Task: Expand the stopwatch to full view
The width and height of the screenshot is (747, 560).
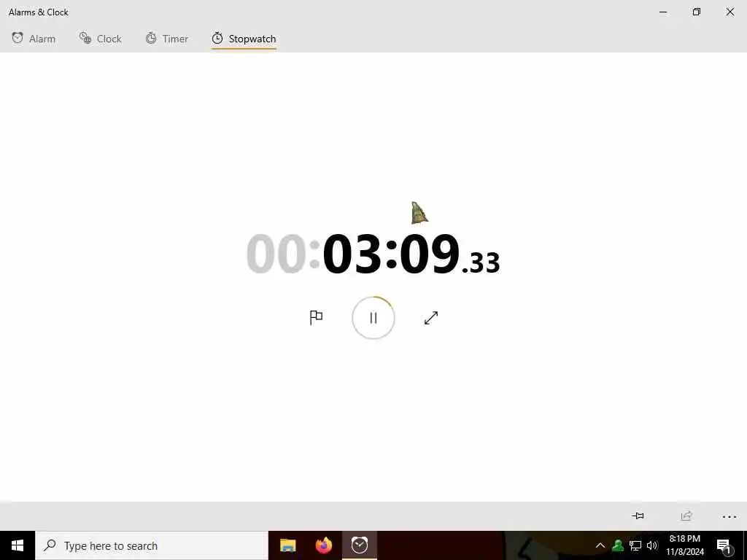Action: tap(431, 318)
